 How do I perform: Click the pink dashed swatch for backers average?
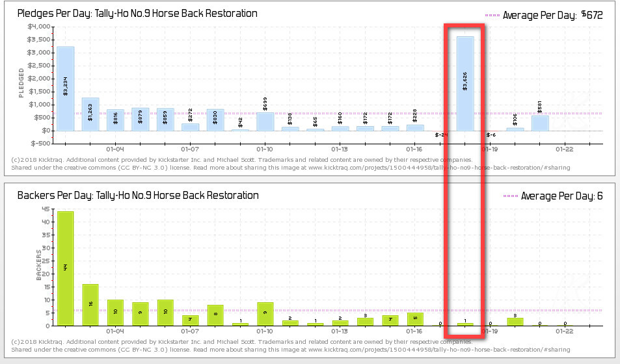click(511, 196)
